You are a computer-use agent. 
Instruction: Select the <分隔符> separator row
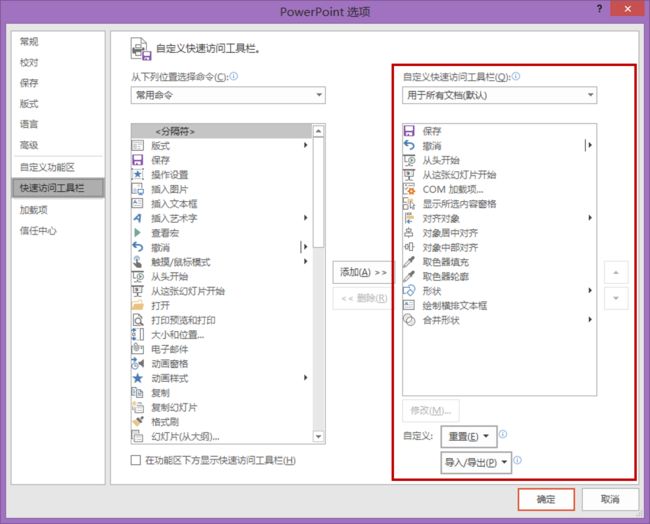click(x=222, y=131)
